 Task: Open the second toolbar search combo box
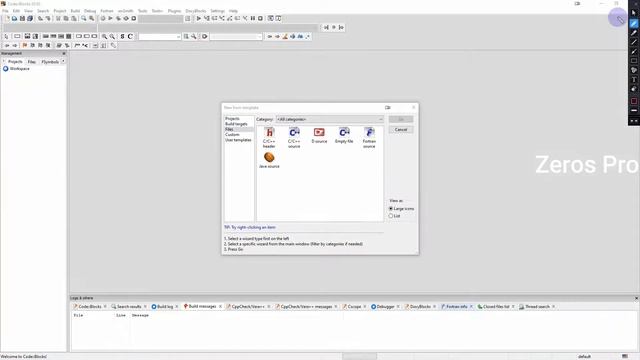[x=236, y=37]
